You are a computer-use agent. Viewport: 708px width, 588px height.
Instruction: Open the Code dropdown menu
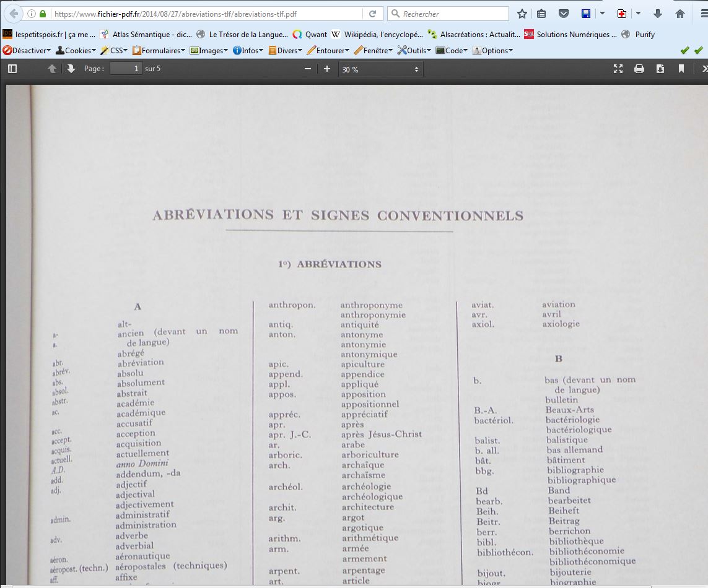[x=452, y=51]
